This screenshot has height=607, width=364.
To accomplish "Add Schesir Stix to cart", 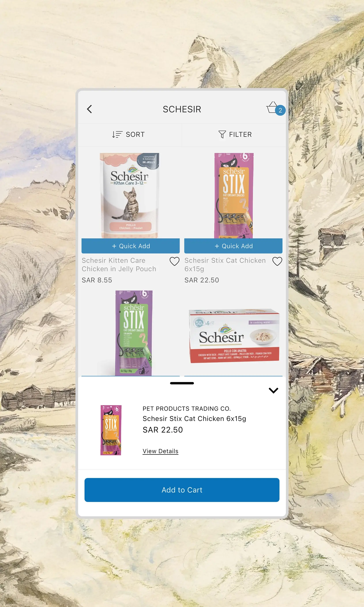I will [x=182, y=490].
